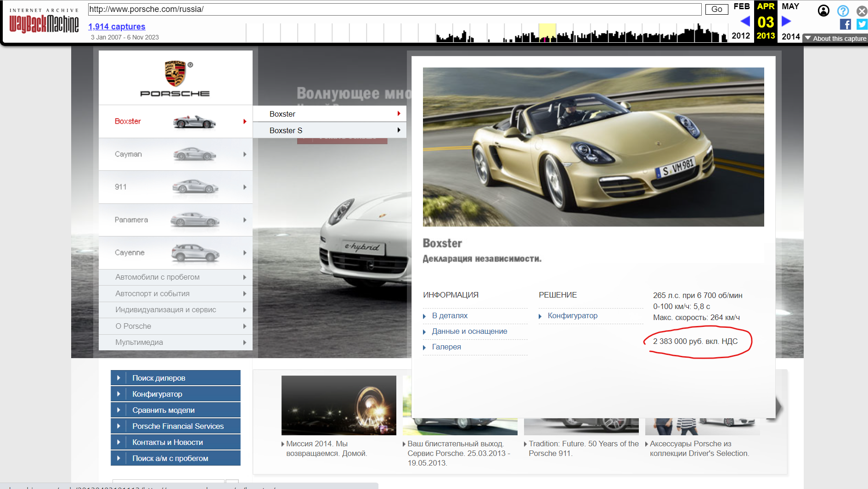Open Данные и оснащение link

(x=469, y=332)
